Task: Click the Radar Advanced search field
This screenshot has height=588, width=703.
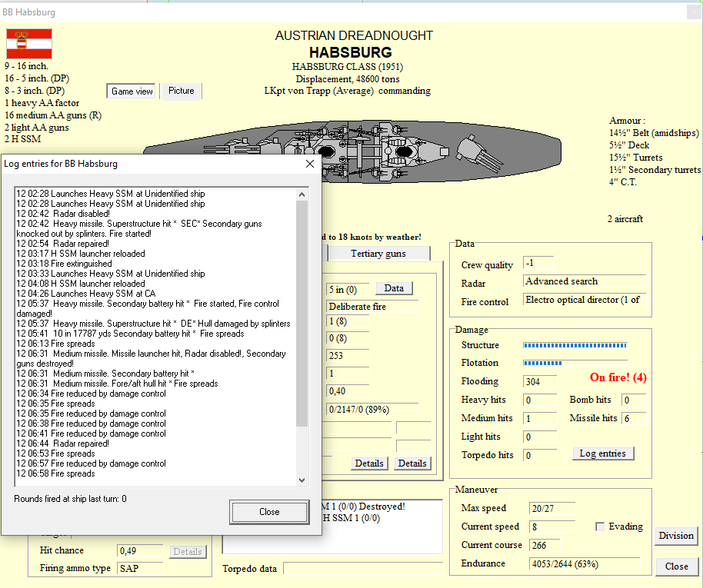Action: click(585, 281)
